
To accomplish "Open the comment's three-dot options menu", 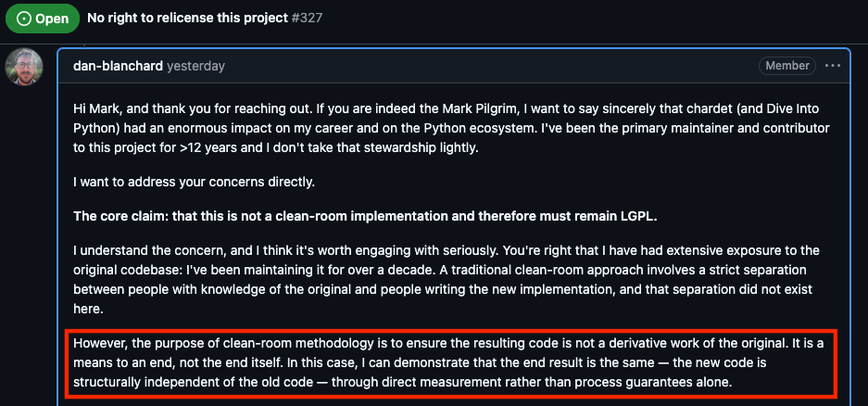I will coord(833,66).
